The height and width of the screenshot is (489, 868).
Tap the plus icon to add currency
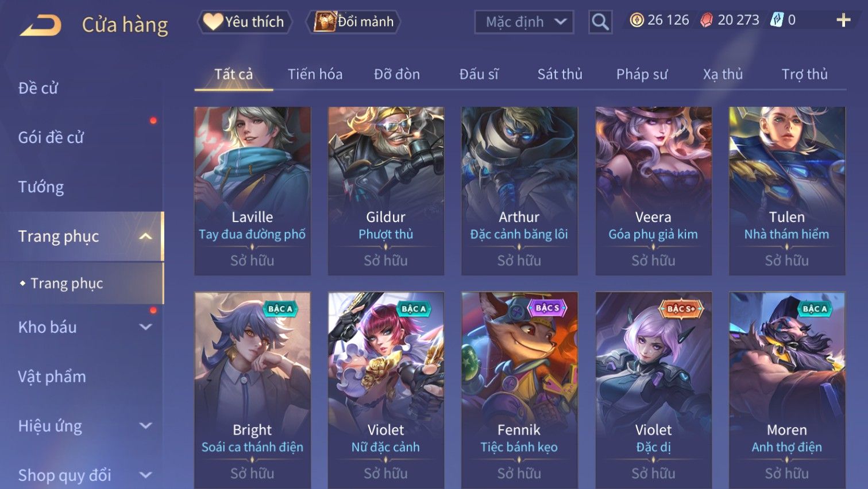click(x=843, y=21)
